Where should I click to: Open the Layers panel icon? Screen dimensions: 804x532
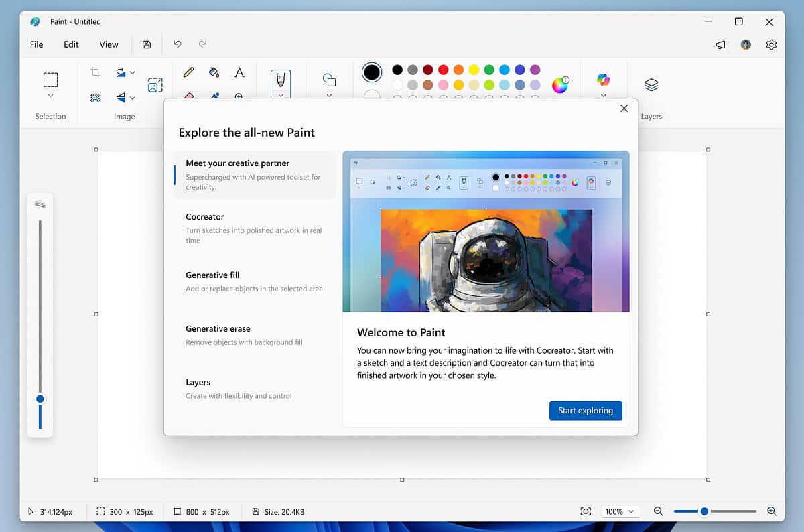[651, 85]
